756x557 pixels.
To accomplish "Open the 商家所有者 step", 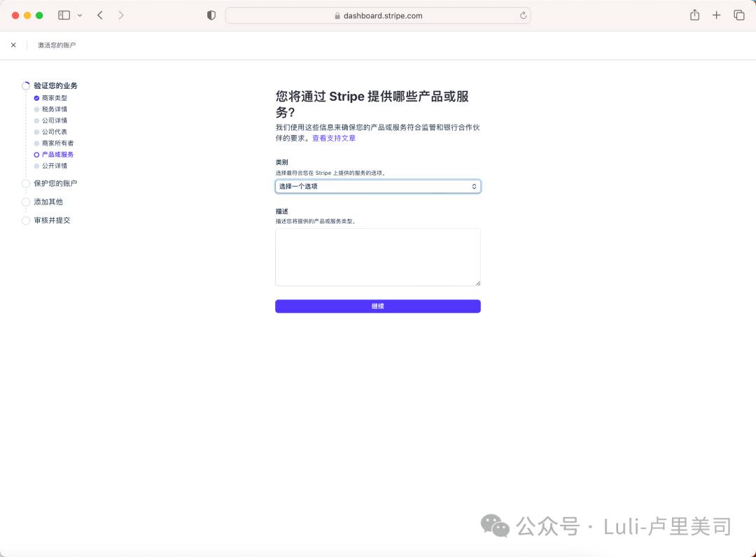I will [58, 143].
